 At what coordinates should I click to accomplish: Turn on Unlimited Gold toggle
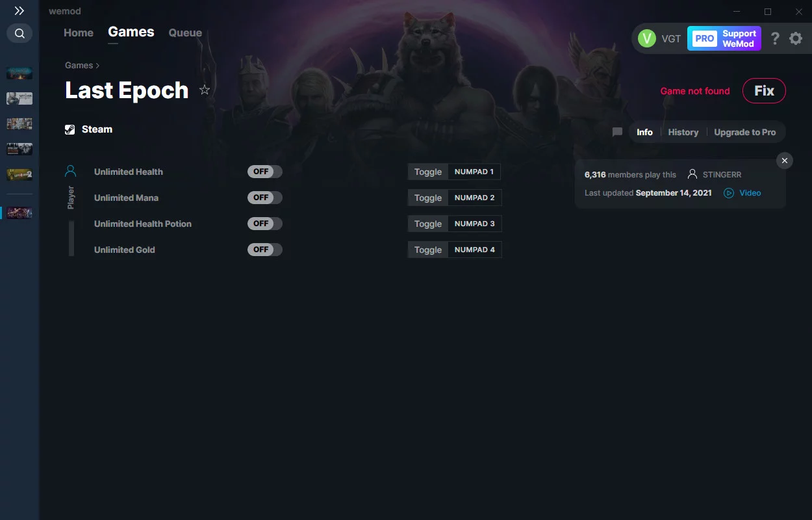265,250
